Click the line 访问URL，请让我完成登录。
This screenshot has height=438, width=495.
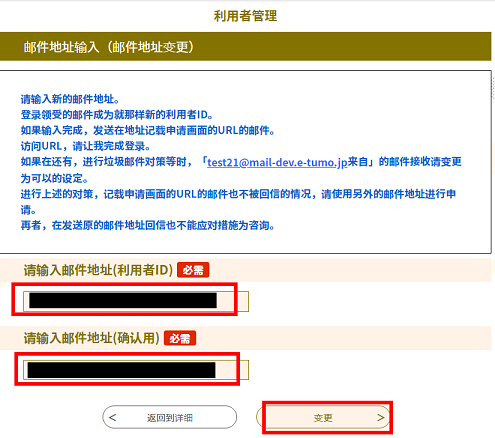click(x=86, y=146)
